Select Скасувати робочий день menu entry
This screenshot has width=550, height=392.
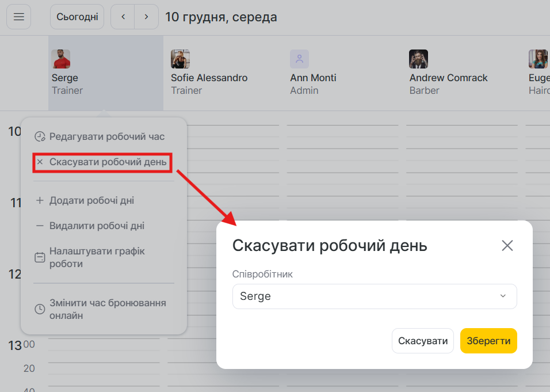click(108, 162)
